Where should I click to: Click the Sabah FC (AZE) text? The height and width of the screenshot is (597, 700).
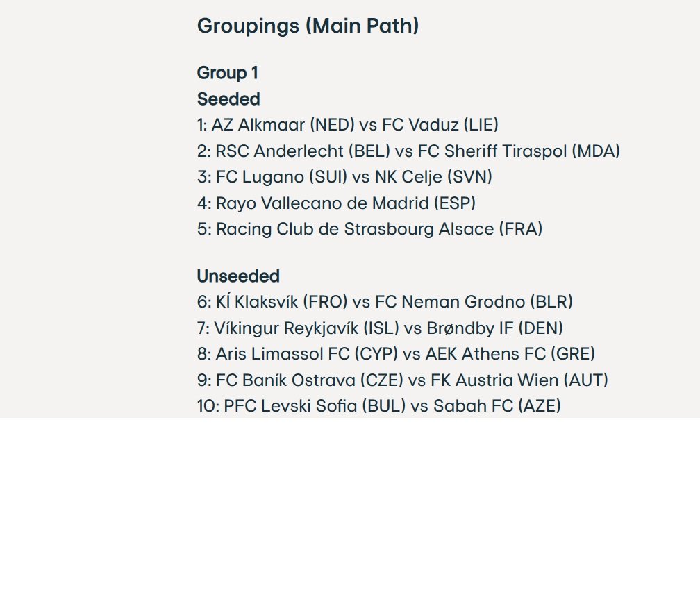coord(497,407)
